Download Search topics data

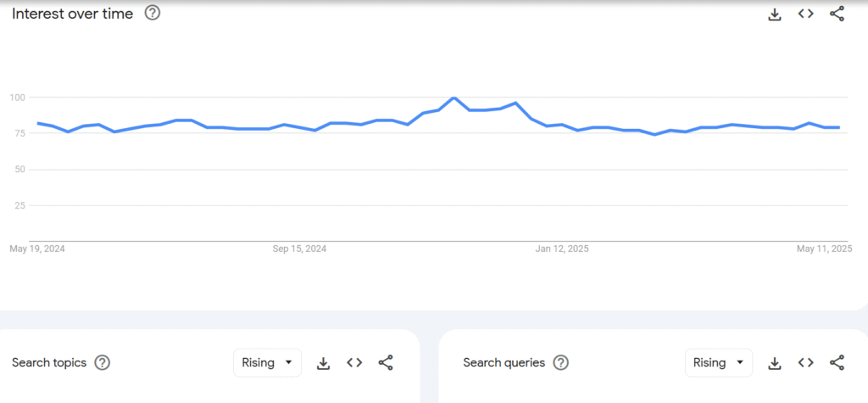click(x=323, y=363)
